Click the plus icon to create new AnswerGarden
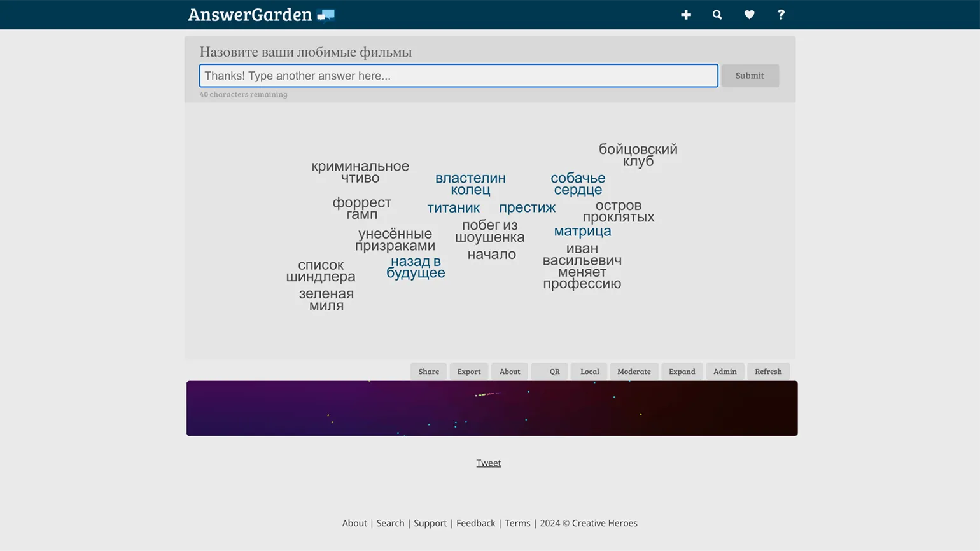Screen dimensions: 980x551 [x=685, y=15]
